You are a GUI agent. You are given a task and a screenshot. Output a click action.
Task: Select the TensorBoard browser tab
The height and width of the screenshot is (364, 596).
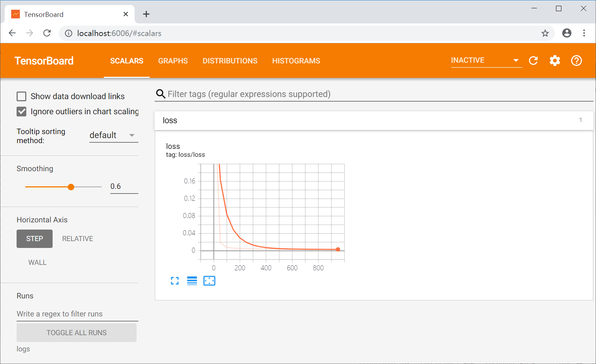tap(70, 14)
